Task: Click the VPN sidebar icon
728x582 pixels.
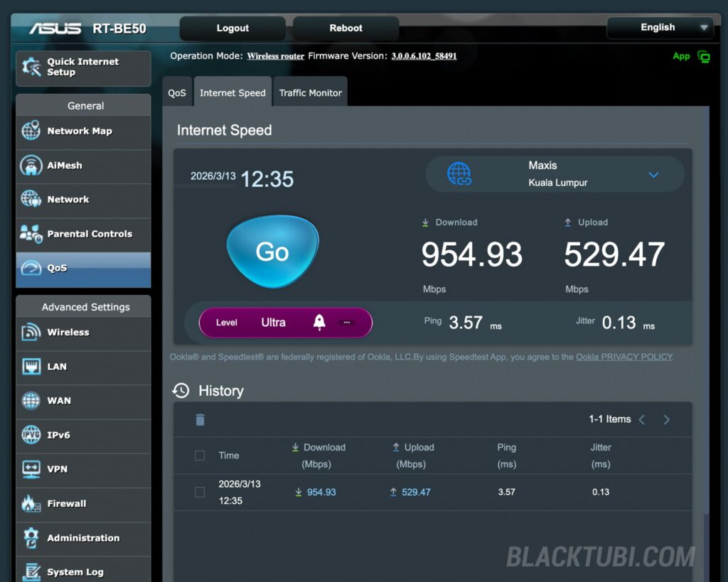Action: click(x=31, y=469)
